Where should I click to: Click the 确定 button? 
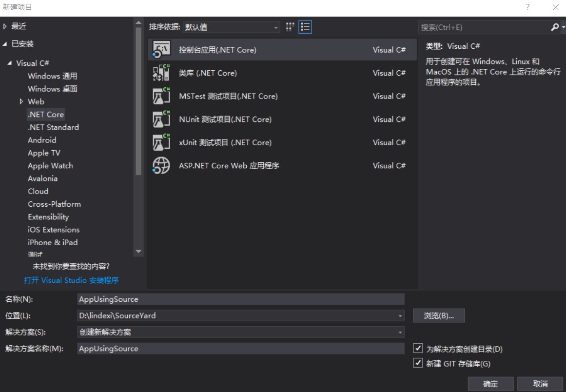(x=490, y=384)
